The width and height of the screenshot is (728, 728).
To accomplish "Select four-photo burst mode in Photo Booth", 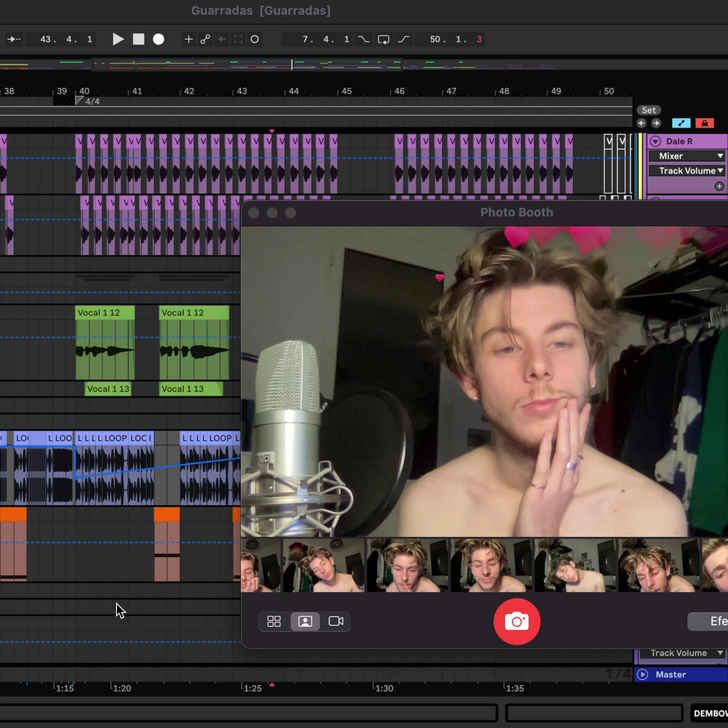I will coord(274,621).
